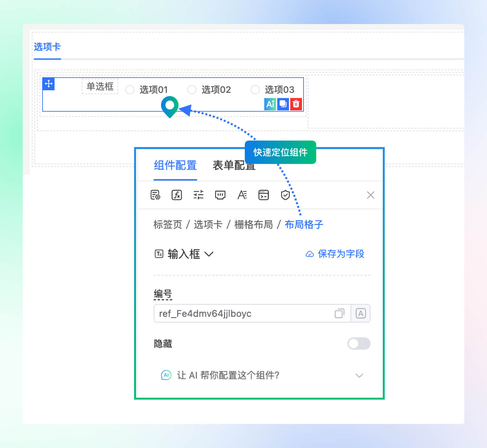Open the code terminal icon
The width and height of the screenshot is (487, 448).
264,195
